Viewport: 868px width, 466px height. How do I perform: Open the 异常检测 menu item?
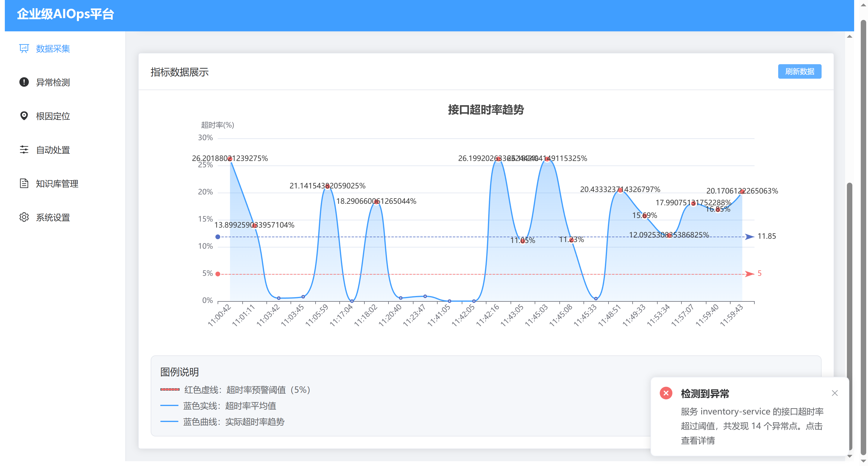(x=53, y=82)
